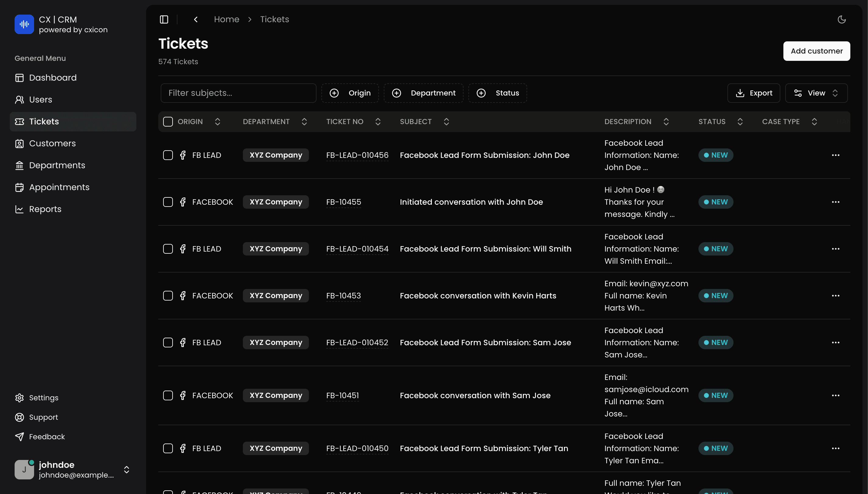
Task: Add a Department filter
Action: 423,93
